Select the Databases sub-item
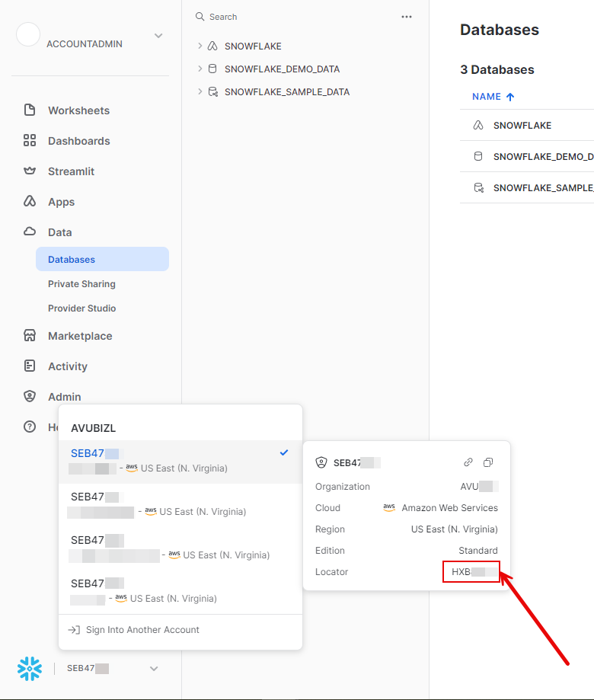The height and width of the screenshot is (700, 594). click(x=102, y=259)
